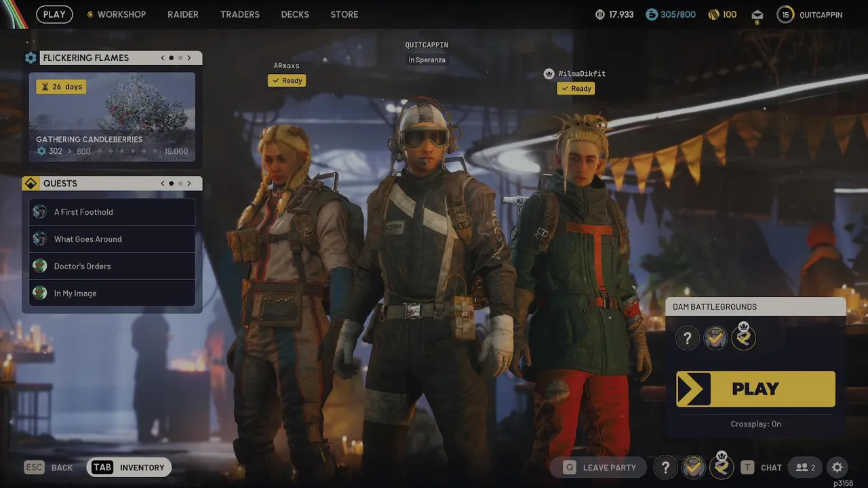Select first page dot in Flickering Flames header
Viewport: 868px width, 488px height.
tap(172, 58)
